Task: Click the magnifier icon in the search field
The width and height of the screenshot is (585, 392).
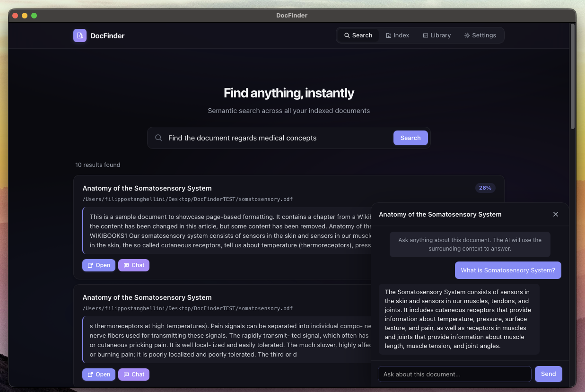Action: point(159,138)
